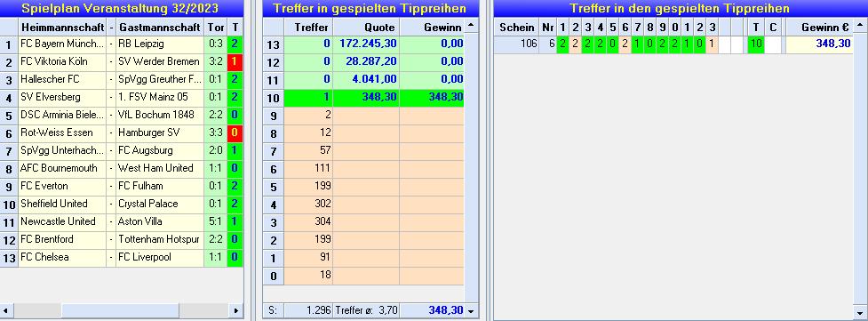868x321 pixels.
Task: Click the right arrow of Spielplan horizontal scrollbar
Action: (x=235, y=311)
